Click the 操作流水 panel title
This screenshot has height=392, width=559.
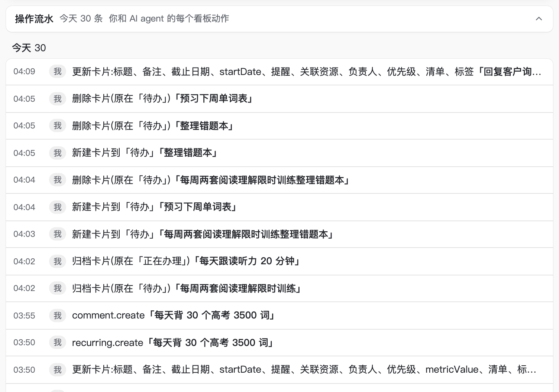coord(34,19)
